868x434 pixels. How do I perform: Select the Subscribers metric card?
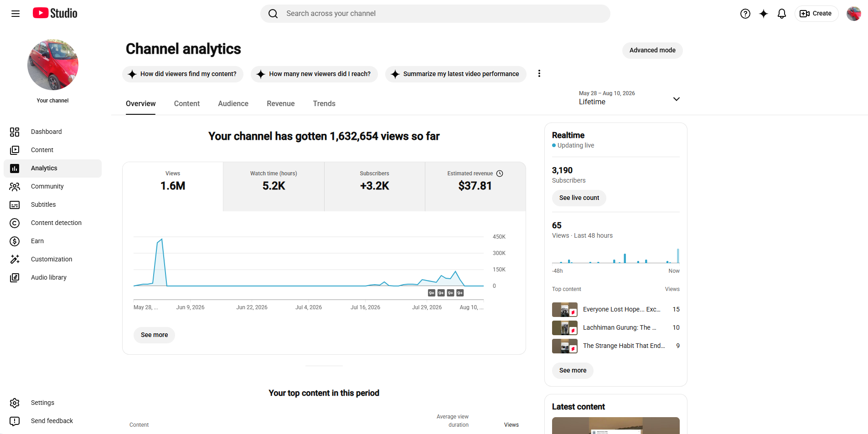[375, 186]
